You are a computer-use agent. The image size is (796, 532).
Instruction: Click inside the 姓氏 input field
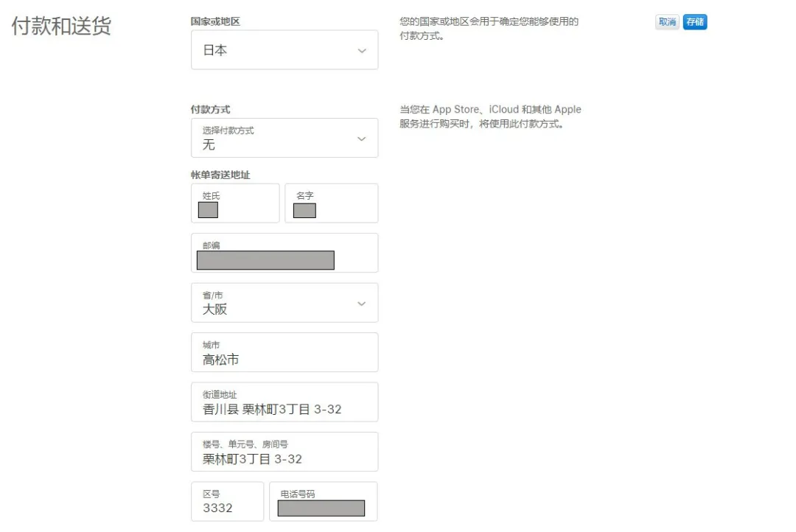click(x=234, y=203)
